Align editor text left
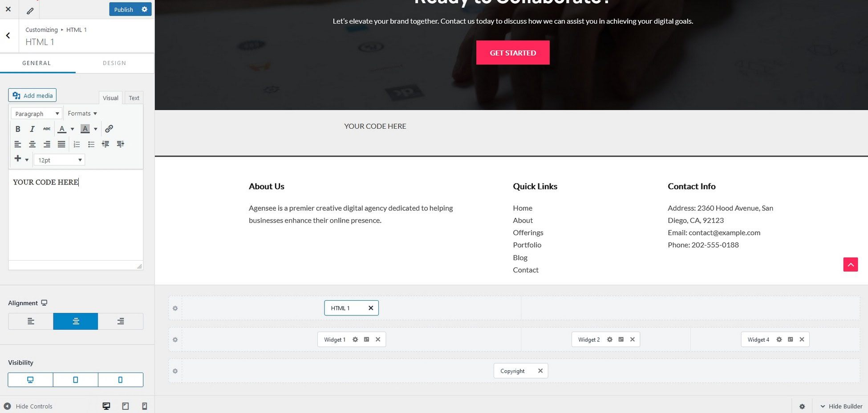 (18, 144)
